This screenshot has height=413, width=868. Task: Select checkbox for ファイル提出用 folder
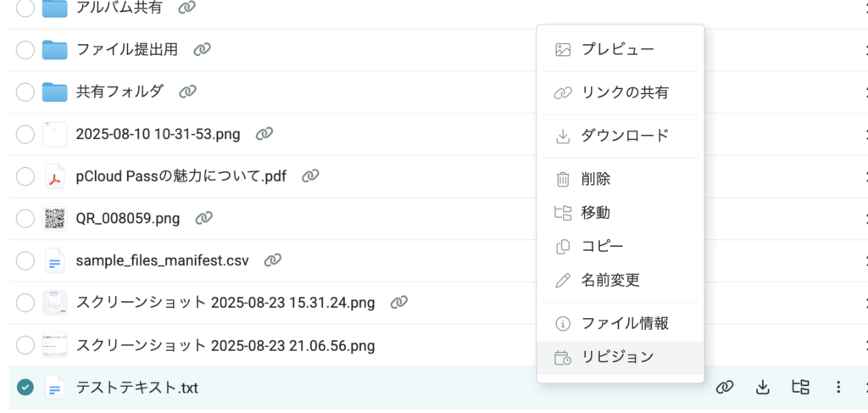pyautogui.click(x=25, y=49)
